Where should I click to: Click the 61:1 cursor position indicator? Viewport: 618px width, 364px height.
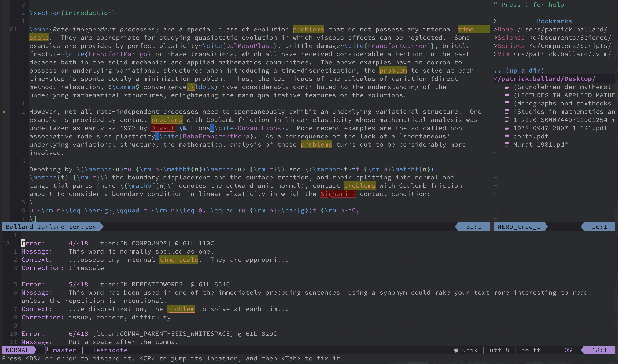point(474,227)
